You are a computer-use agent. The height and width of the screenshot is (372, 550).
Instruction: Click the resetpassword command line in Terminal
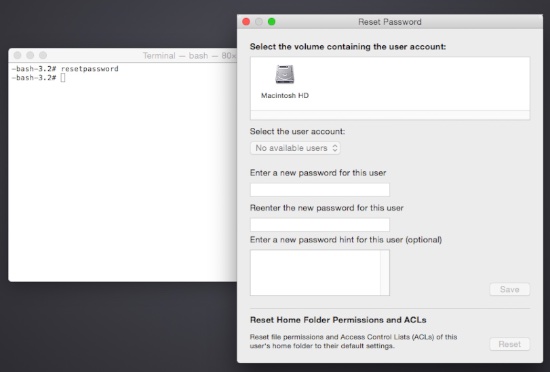[x=65, y=69]
